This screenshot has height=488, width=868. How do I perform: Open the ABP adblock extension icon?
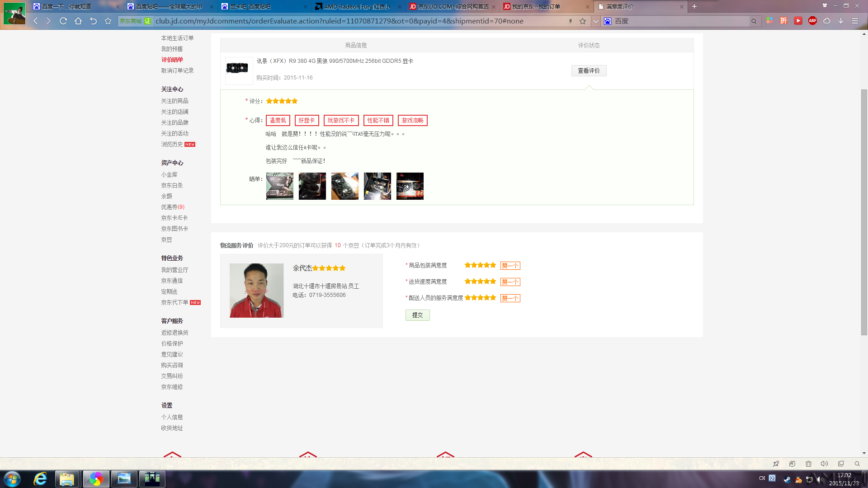point(812,21)
